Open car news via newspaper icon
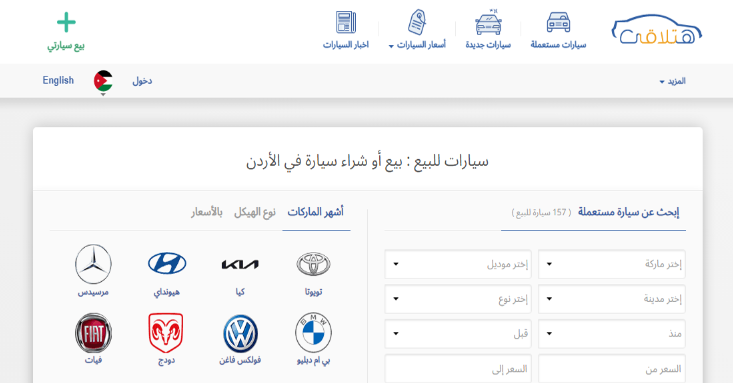The width and height of the screenshot is (733, 383). pos(346,22)
